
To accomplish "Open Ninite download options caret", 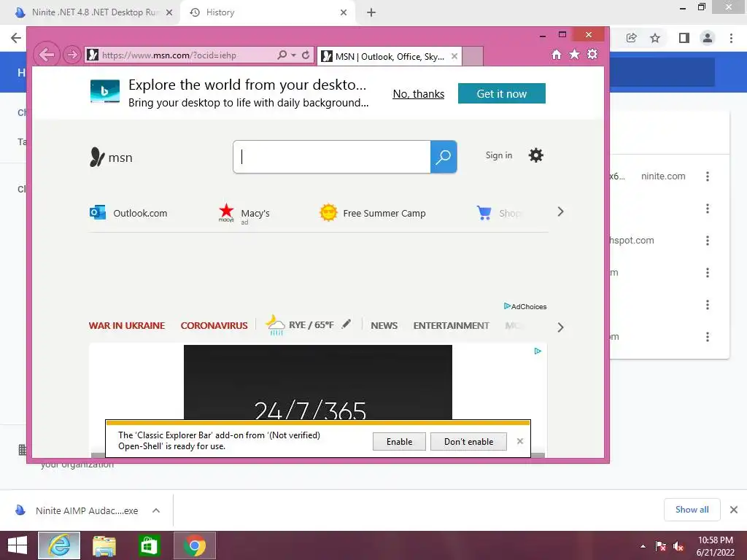I will [x=156, y=510].
